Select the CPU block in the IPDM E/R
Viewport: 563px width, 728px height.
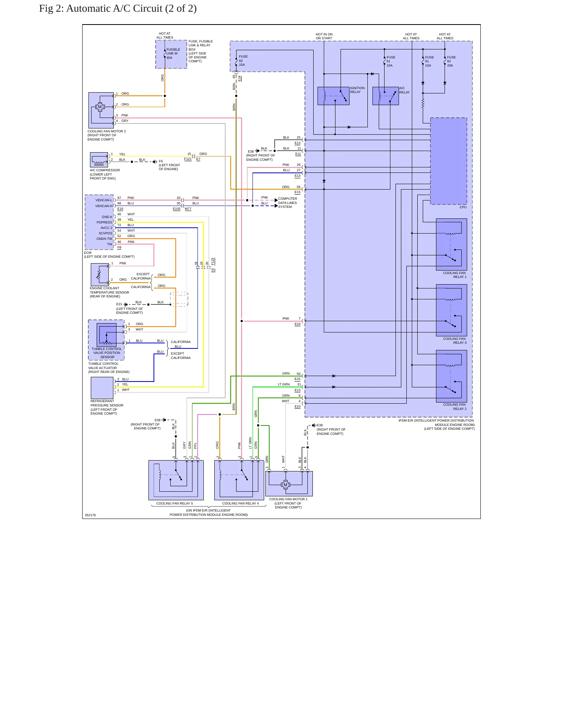(x=448, y=161)
